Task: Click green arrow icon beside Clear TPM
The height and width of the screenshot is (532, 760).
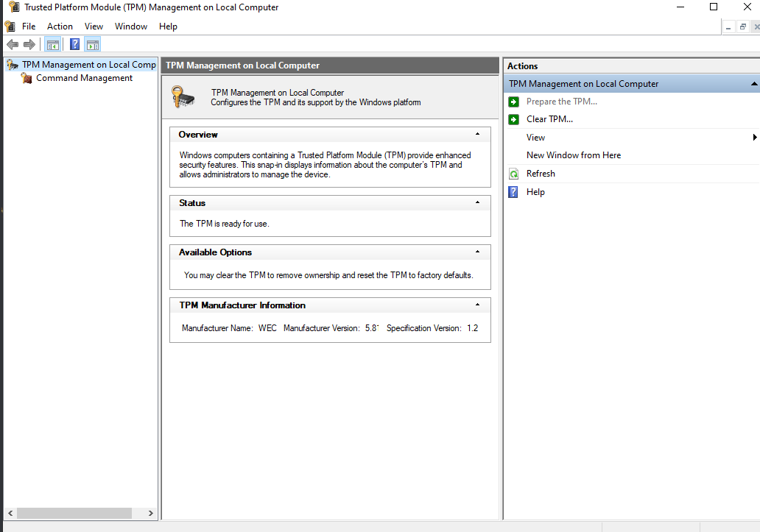Action: click(514, 119)
